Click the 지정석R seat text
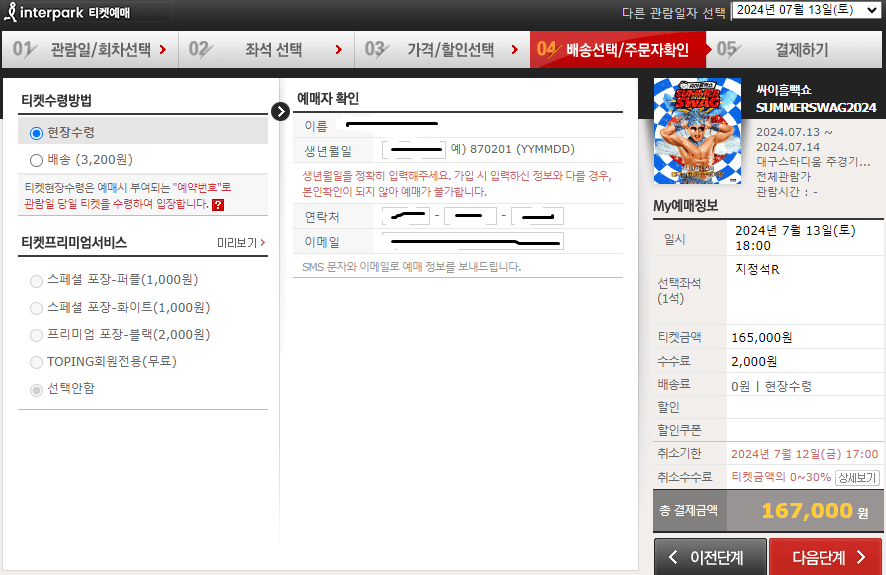This screenshot has height=575, width=886. pos(757,269)
